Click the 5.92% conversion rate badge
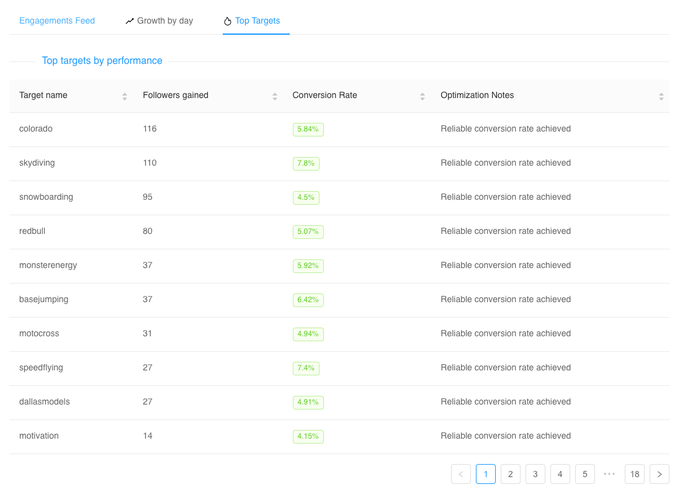Image resolution: width=680 pixels, height=492 pixels. [x=308, y=266]
